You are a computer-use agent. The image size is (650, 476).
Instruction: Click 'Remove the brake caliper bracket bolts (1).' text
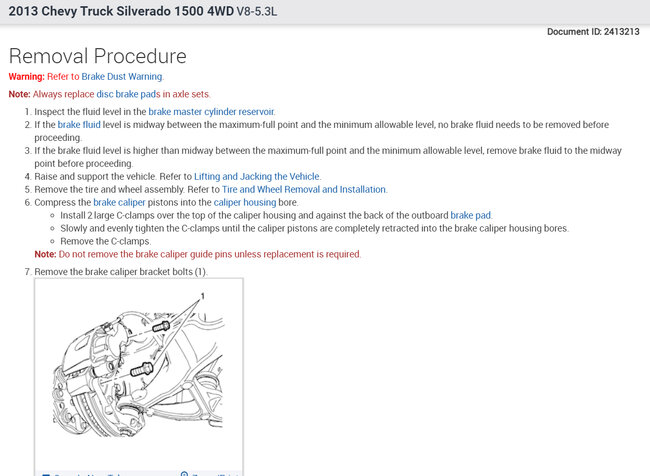(x=121, y=272)
